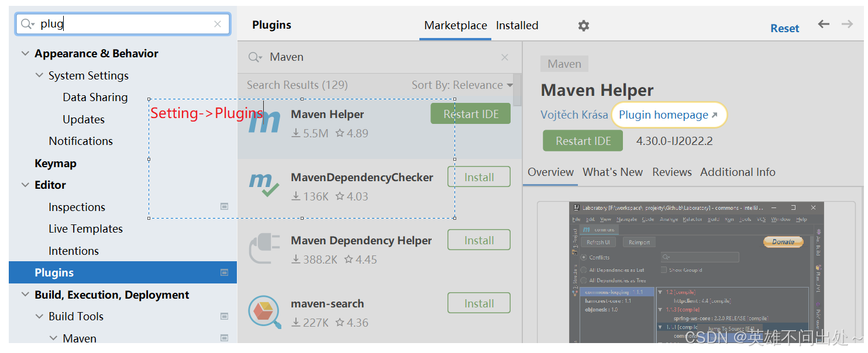Collapse the Build Tools node
The width and height of the screenshot is (868, 353).
tap(39, 317)
